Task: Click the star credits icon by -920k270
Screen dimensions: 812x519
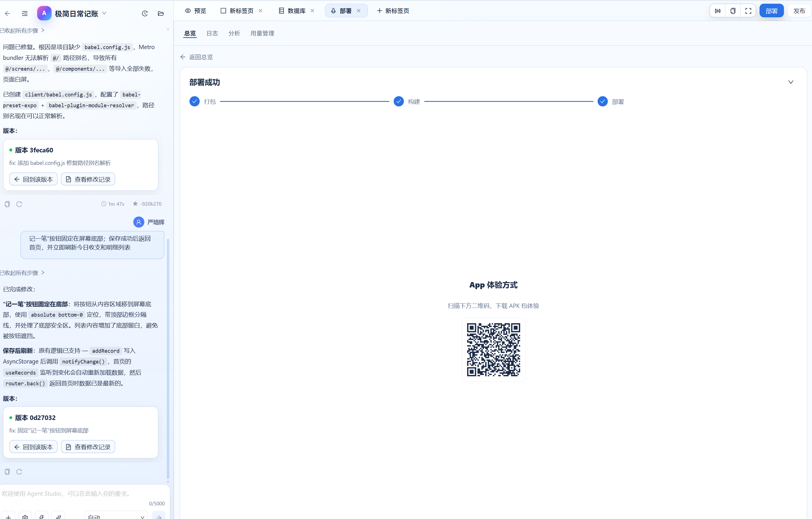Action: 135,204
